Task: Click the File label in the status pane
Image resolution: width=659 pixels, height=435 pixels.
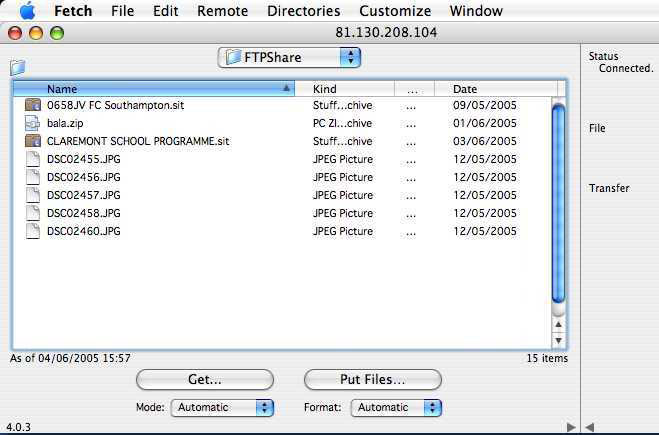Action: pyautogui.click(x=597, y=128)
